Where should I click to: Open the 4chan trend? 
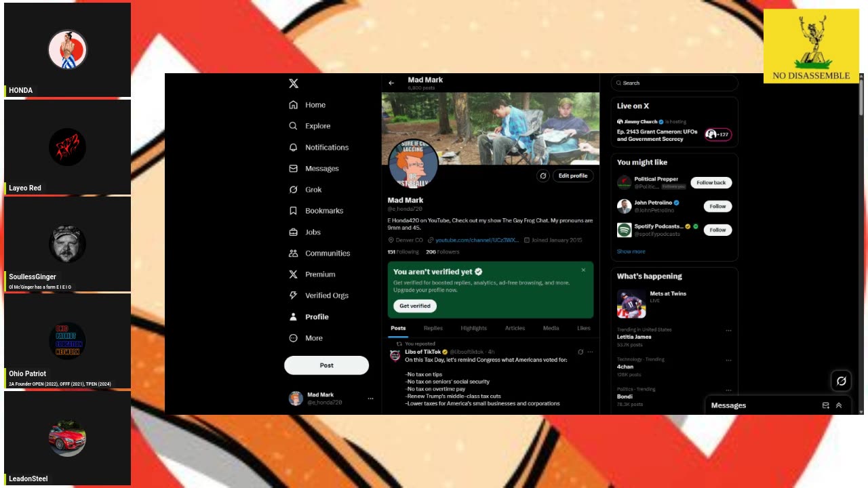point(625,367)
